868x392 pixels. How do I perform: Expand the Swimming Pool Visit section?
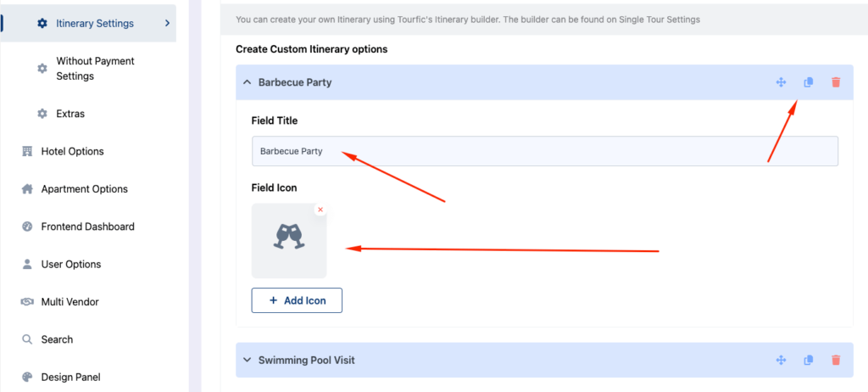(x=247, y=361)
